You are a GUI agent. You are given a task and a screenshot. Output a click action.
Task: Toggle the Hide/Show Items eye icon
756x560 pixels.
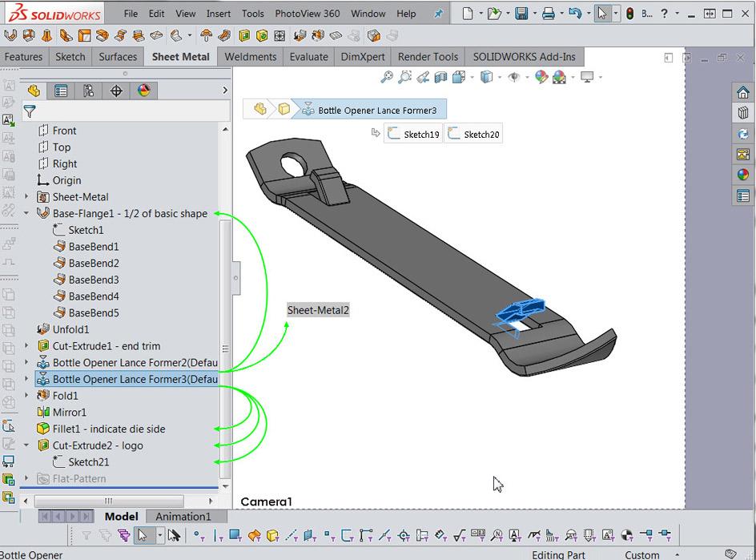513,78
